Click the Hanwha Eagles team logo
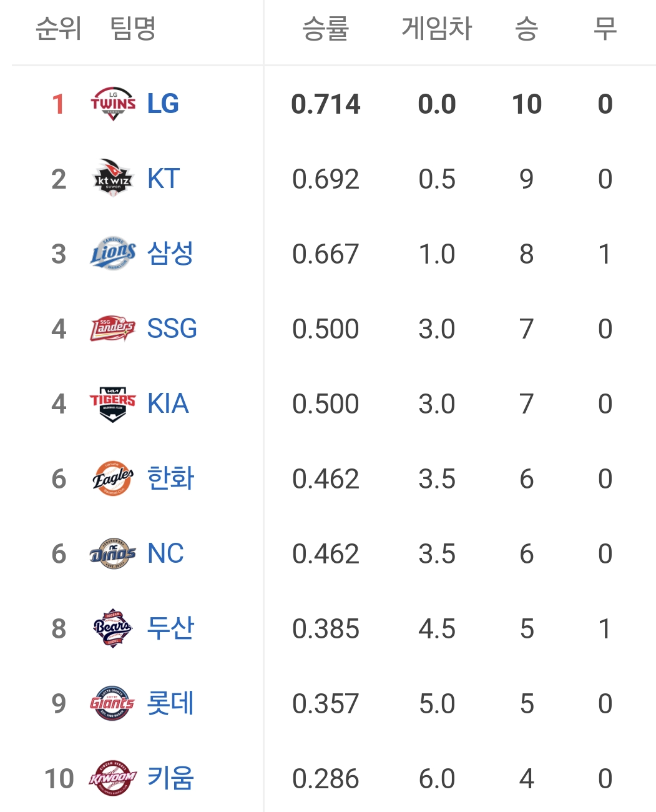 [113, 478]
